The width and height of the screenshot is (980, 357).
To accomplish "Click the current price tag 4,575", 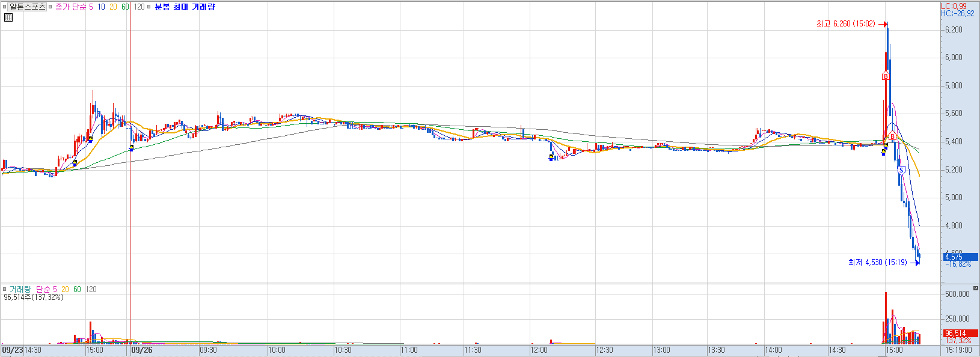I will tap(960, 257).
